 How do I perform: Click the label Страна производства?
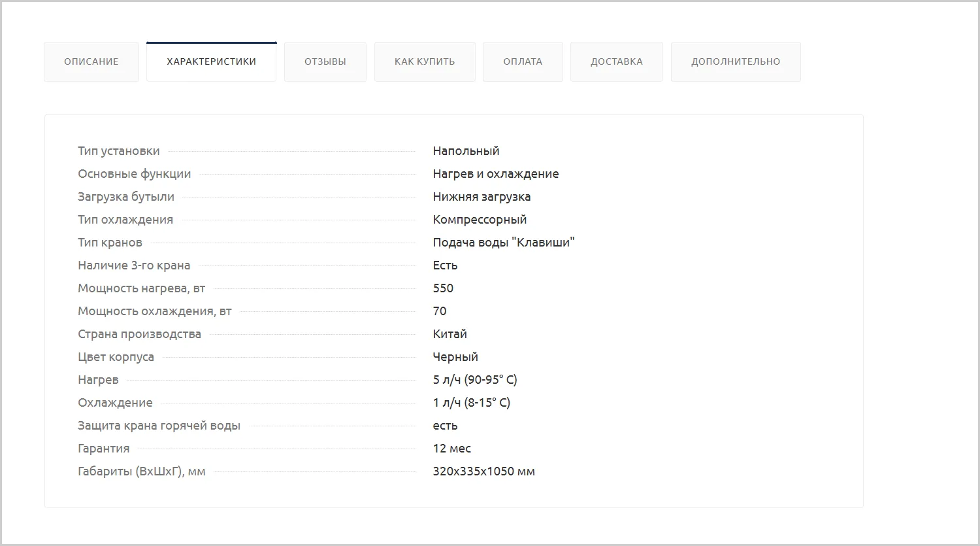(140, 334)
